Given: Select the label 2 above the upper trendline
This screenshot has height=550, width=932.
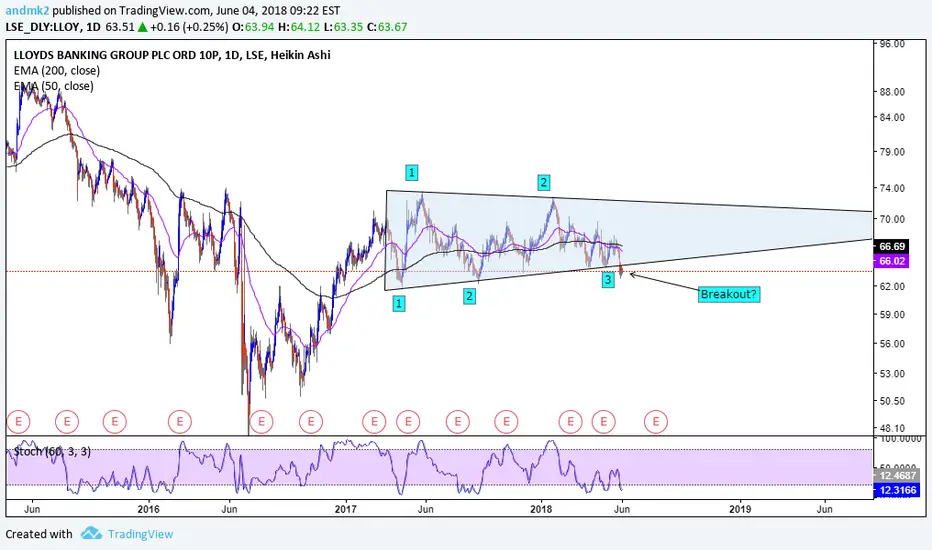Looking at the screenshot, I should coord(543,183).
